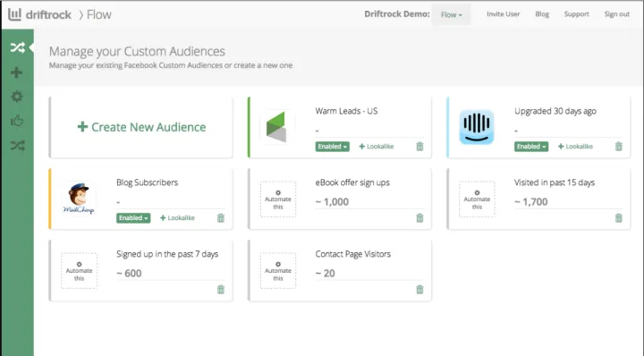
Task: Click Automate this for Signed up in past 7 days
Action: tap(80, 271)
